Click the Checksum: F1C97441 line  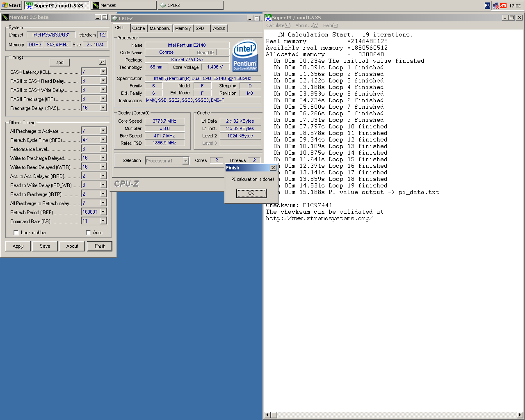[x=299, y=205]
